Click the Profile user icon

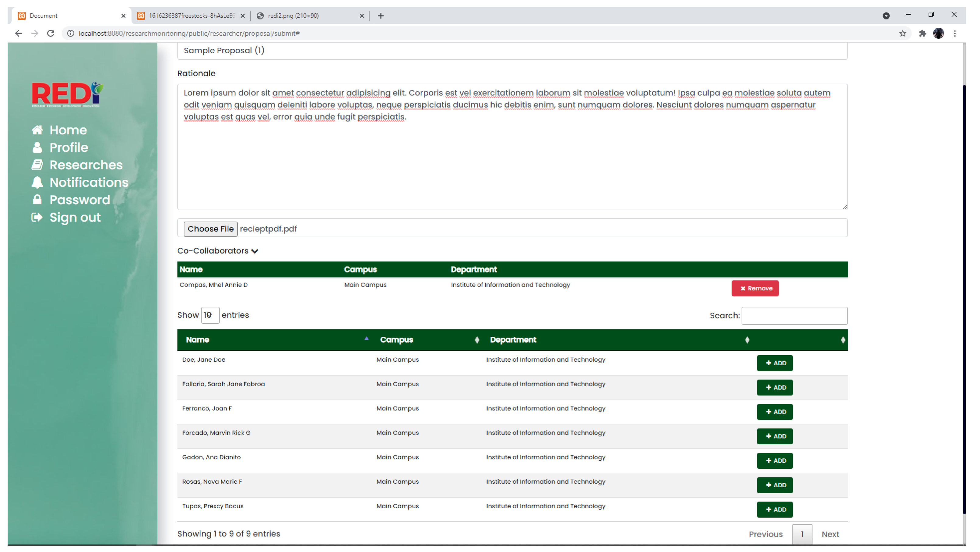pyautogui.click(x=37, y=148)
